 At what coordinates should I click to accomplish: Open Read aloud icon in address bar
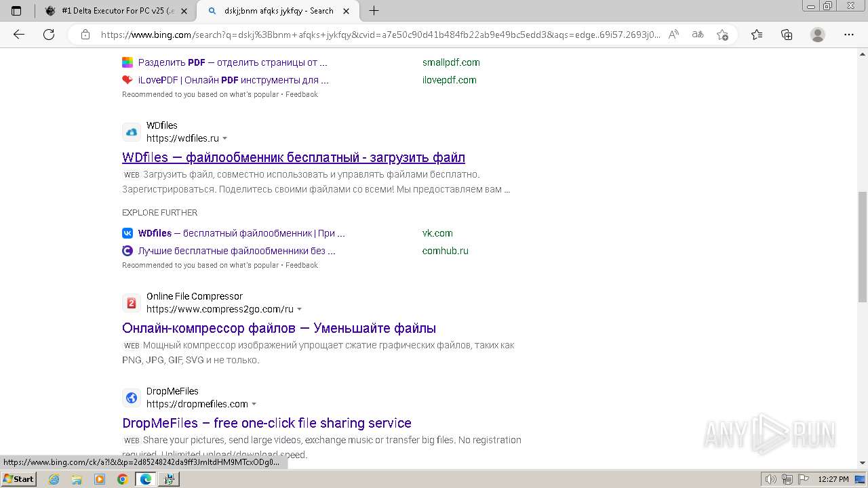(673, 35)
